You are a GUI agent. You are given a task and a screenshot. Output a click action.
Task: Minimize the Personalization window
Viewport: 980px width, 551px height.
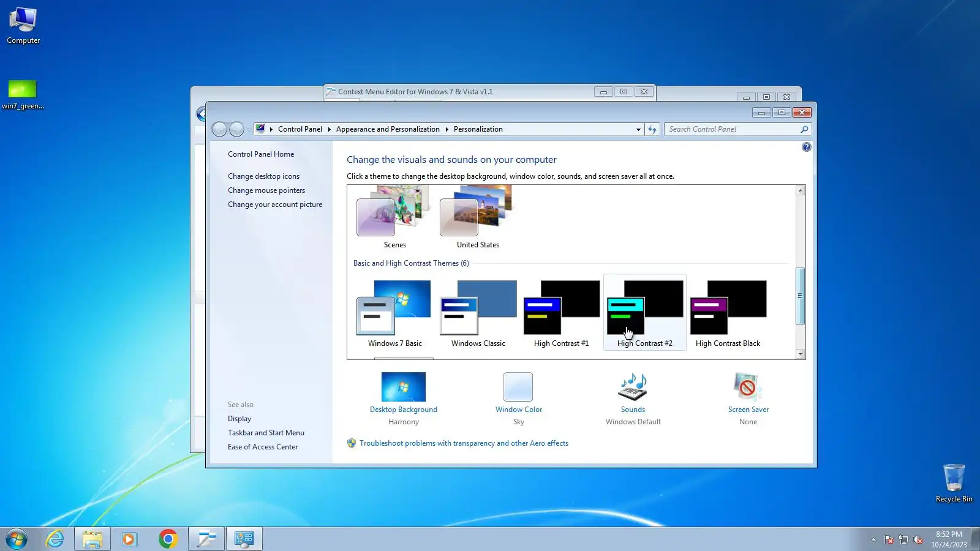point(761,113)
